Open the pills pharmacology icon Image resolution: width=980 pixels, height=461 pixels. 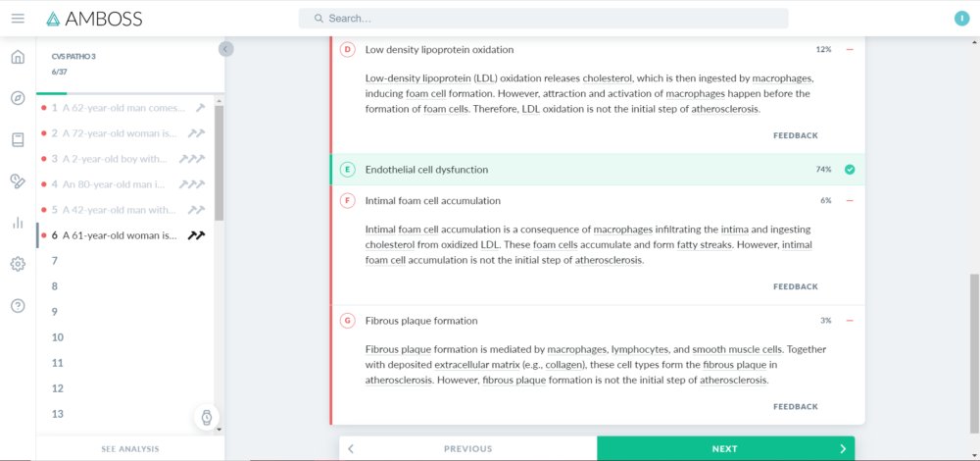(18, 181)
